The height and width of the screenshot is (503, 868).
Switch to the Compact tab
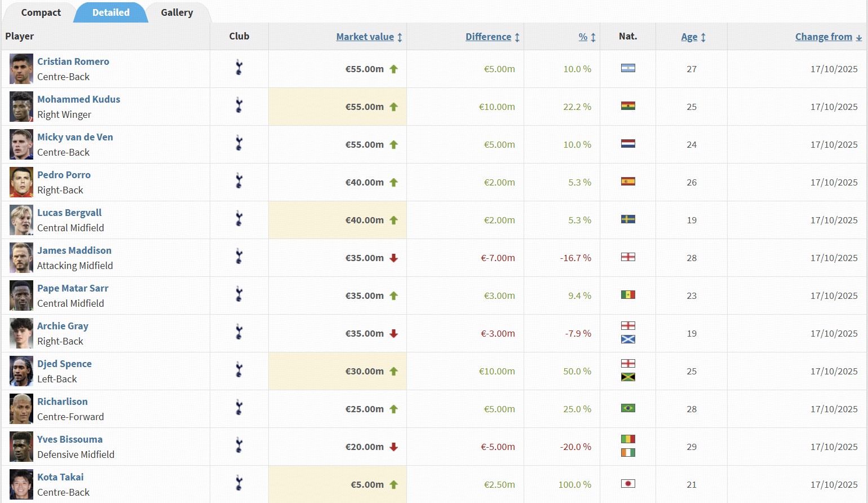pyautogui.click(x=41, y=12)
